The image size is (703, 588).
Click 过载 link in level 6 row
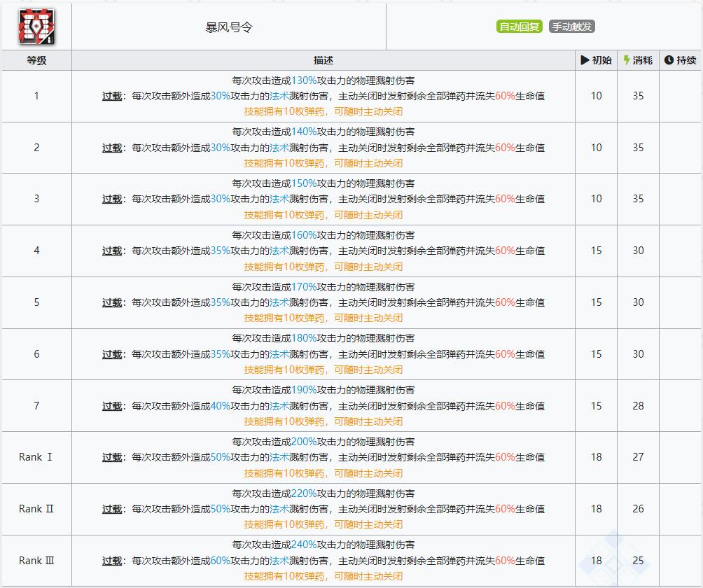[x=111, y=354]
